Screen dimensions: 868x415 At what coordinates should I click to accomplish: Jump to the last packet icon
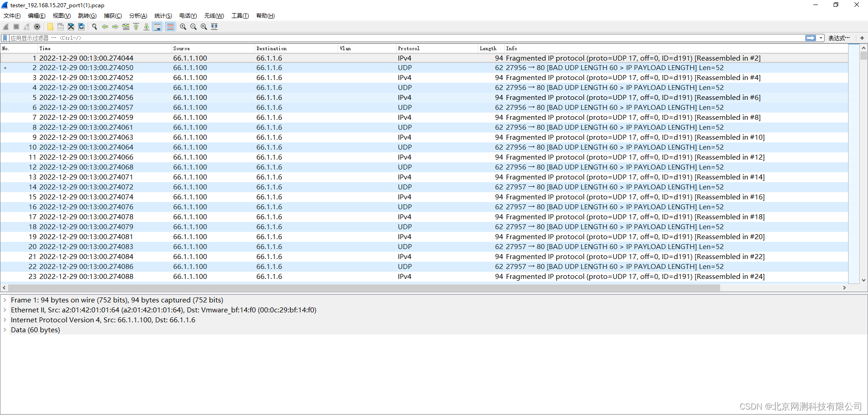146,27
